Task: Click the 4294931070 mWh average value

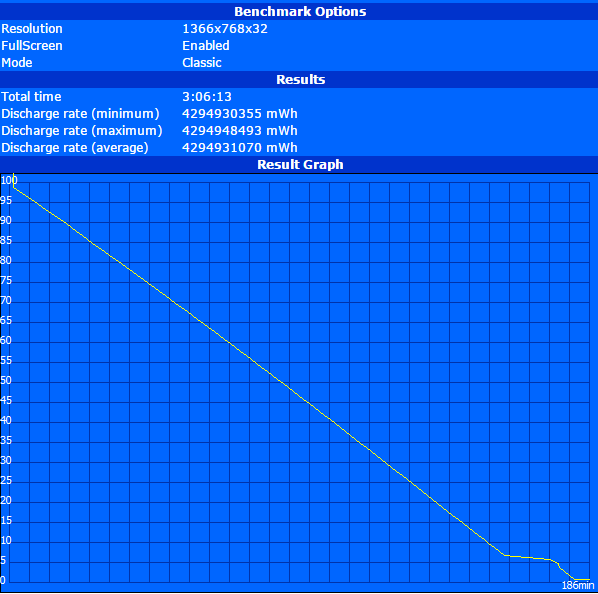Action: pos(240,148)
